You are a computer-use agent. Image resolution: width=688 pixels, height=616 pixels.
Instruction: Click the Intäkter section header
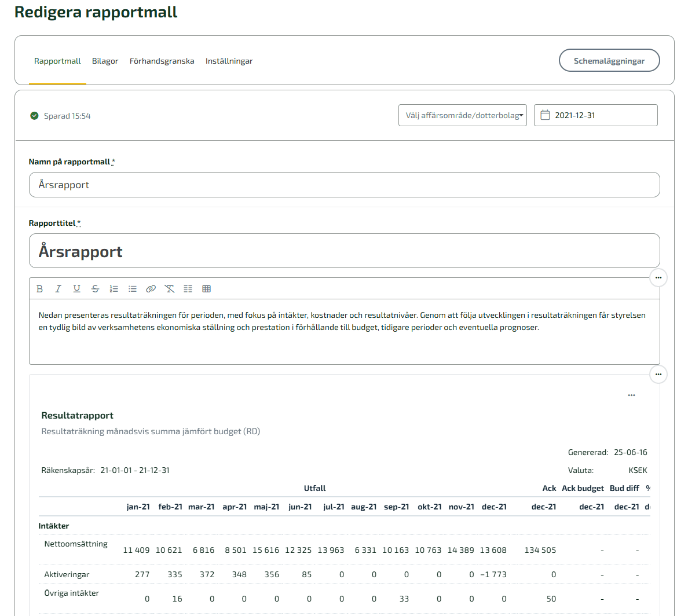tap(53, 526)
